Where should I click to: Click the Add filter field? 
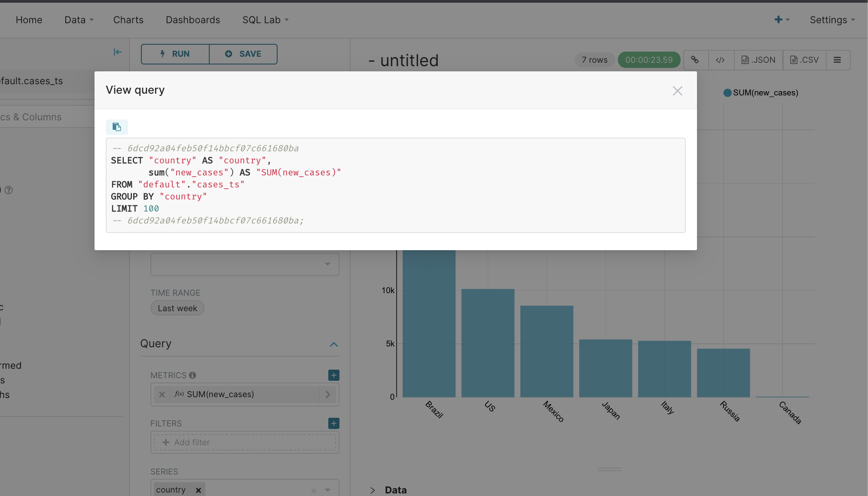tap(245, 442)
